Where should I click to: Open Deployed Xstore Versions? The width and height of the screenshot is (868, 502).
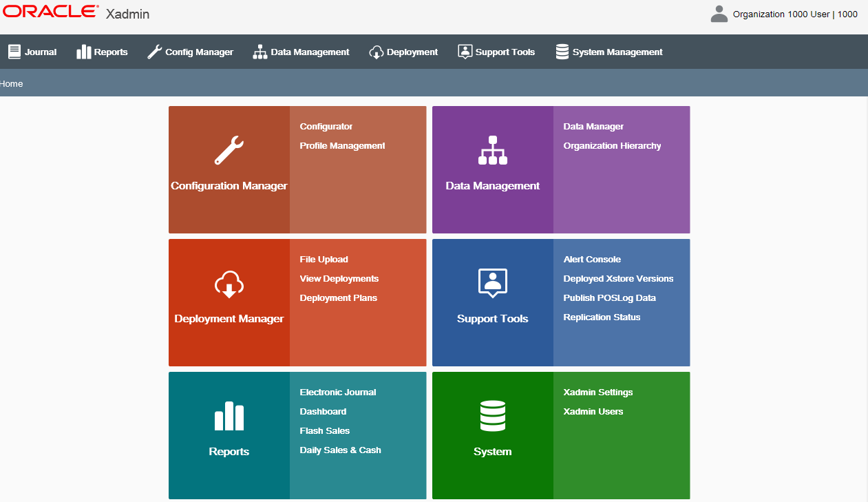(x=618, y=279)
